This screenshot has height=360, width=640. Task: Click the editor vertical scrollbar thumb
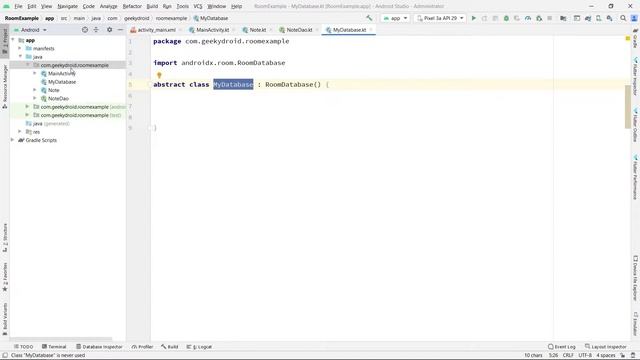(x=627, y=107)
